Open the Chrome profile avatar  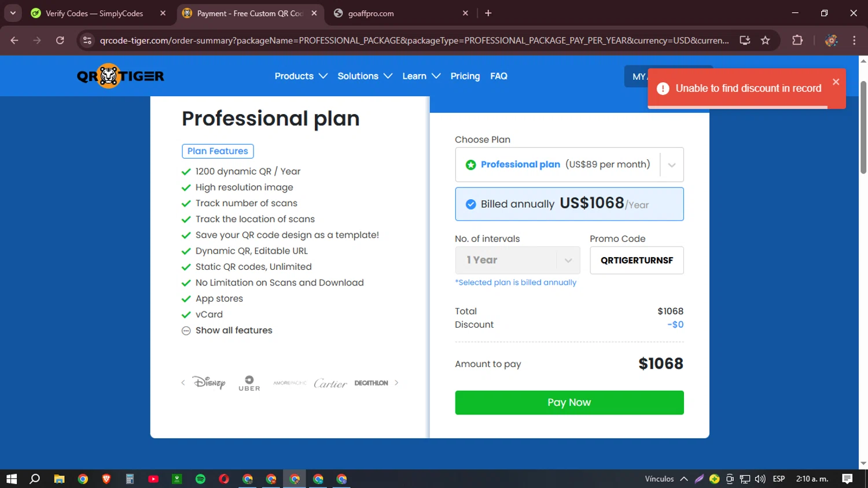point(832,41)
